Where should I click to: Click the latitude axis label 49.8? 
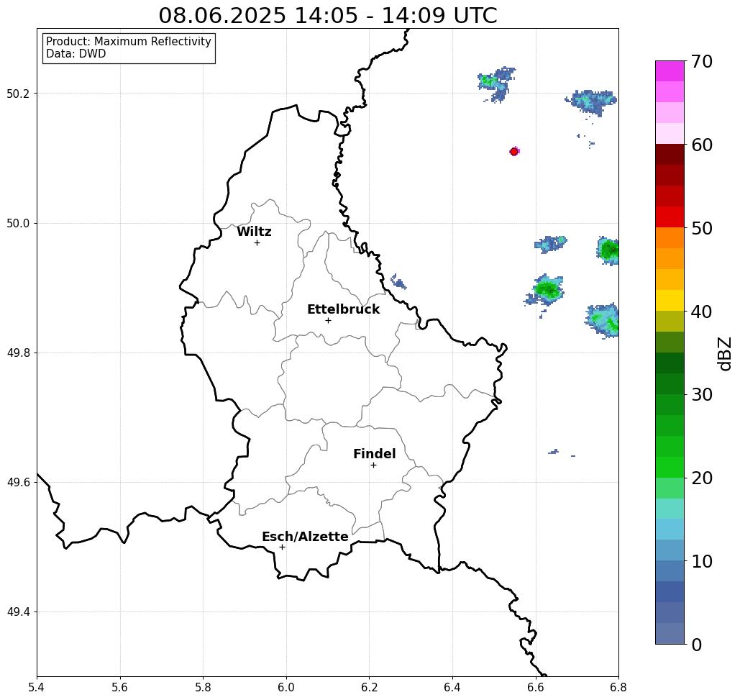pyautogui.click(x=18, y=353)
